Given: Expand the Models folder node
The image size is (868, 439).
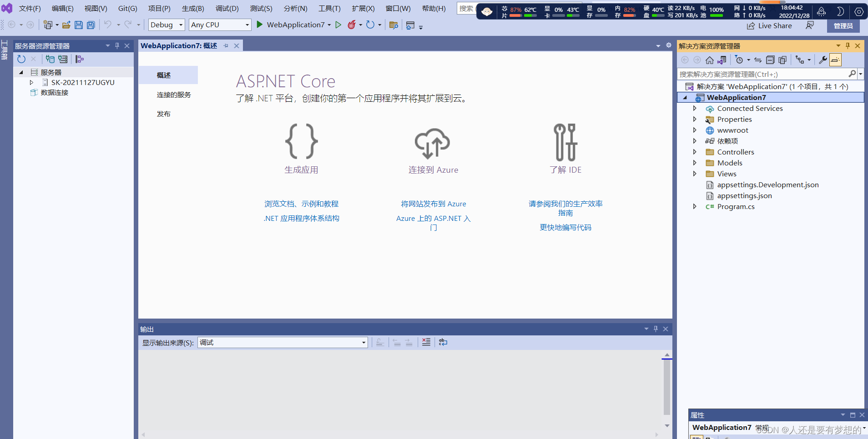Looking at the screenshot, I should [x=695, y=163].
